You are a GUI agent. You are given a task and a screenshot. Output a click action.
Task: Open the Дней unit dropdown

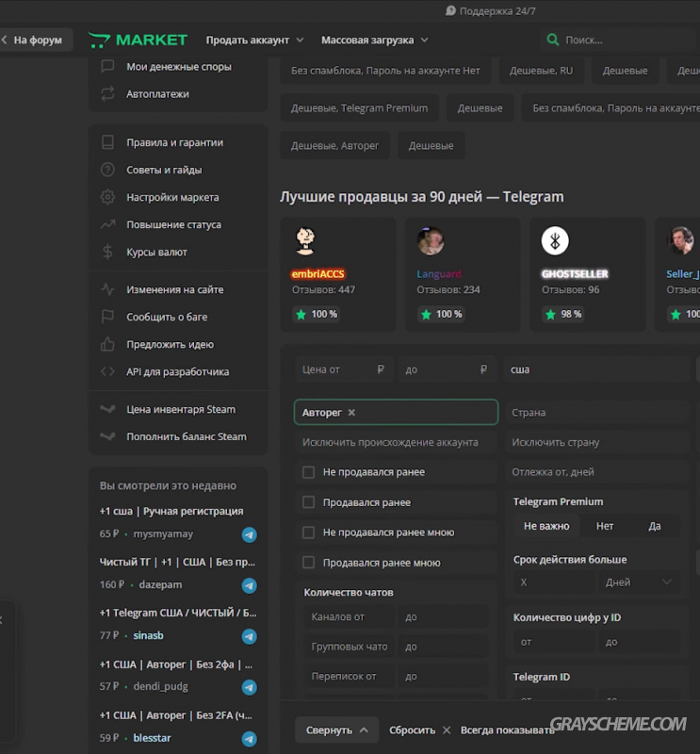639,582
